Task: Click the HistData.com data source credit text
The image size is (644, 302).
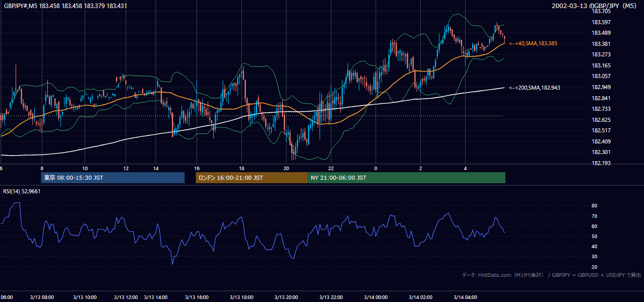Action: tap(551, 275)
